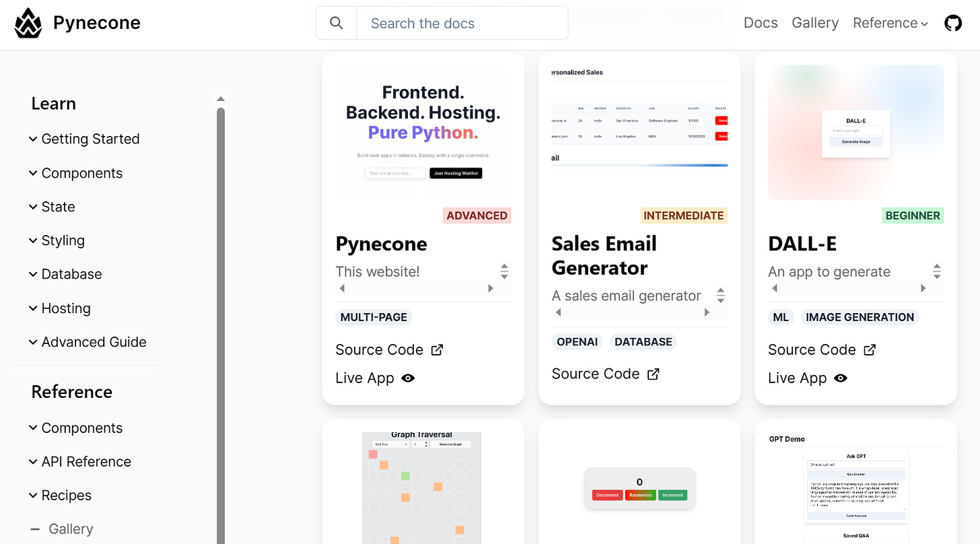Expand the Advanced Guide section
The image size is (980, 544).
click(x=87, y=342)
